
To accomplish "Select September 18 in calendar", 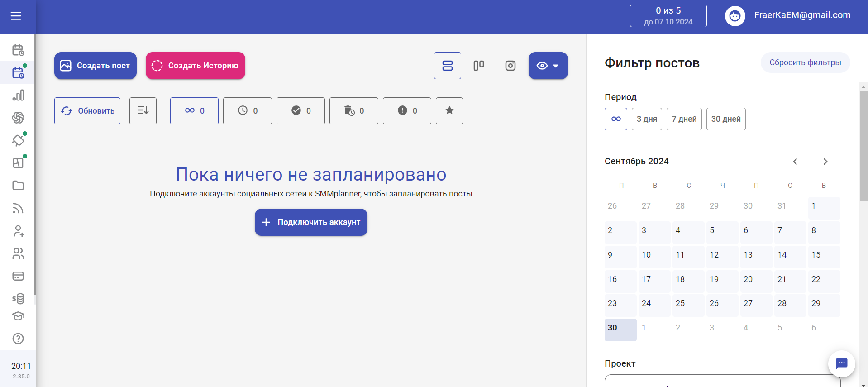I will pyautogui.click(x=688, y=282).
